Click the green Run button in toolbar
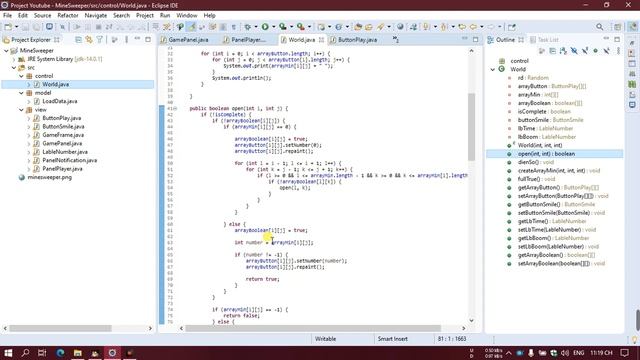The image size is (640, 360). click(265, 27)
